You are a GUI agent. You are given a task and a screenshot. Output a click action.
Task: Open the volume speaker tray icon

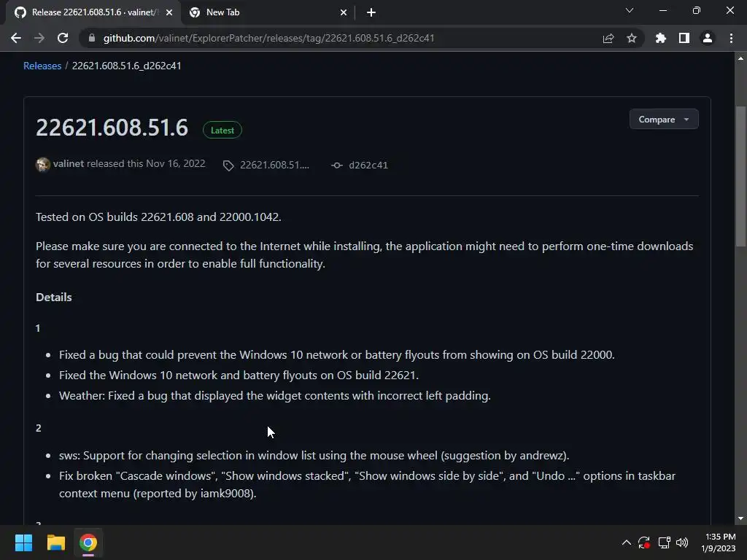click(x=682, y=542)
